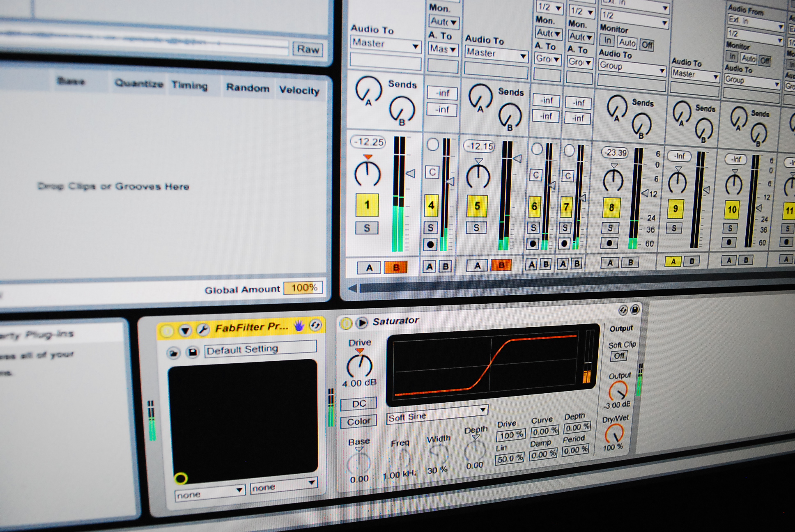Set track 8 Monitor to Off
The width and height of the screenshot is (795, 532).
point(647,45)
